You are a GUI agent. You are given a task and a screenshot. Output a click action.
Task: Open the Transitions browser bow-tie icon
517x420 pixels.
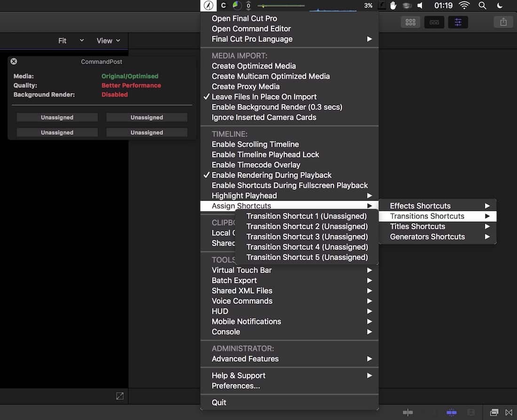pyautogui.click(x=509, y=412)
